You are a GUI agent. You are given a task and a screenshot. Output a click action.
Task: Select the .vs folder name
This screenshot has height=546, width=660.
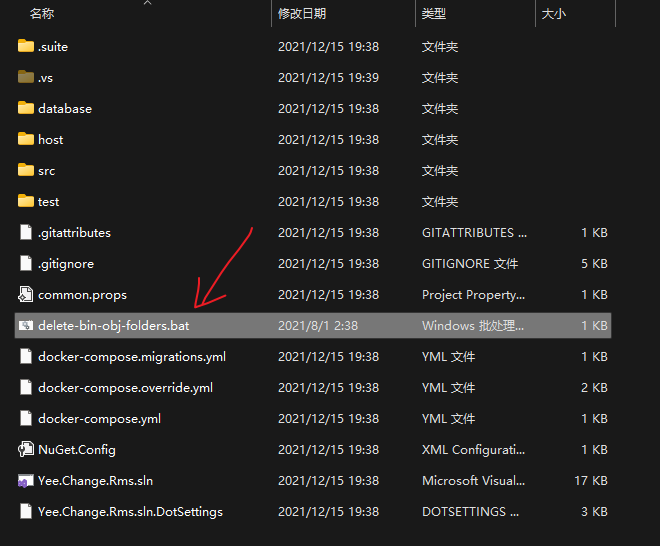(45, 77)
